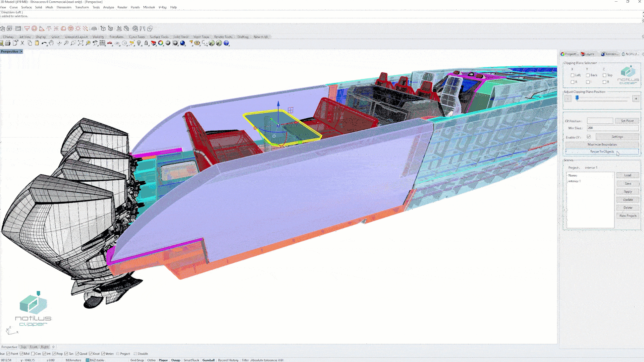
Task: Click the Update scene button
Action: 628,199
